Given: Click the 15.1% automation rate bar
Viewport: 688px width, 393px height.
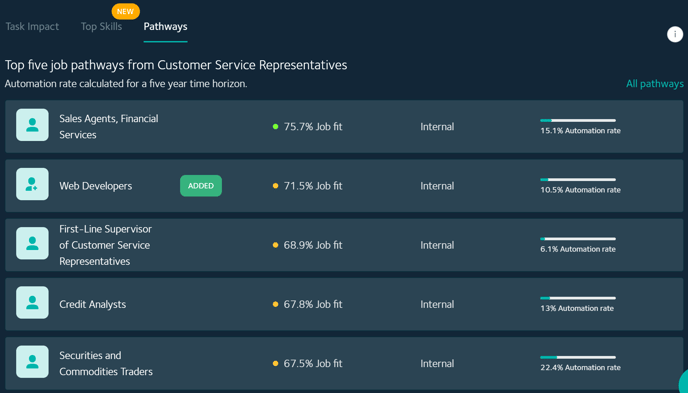Looking at the screenshot, I should 578,120.
